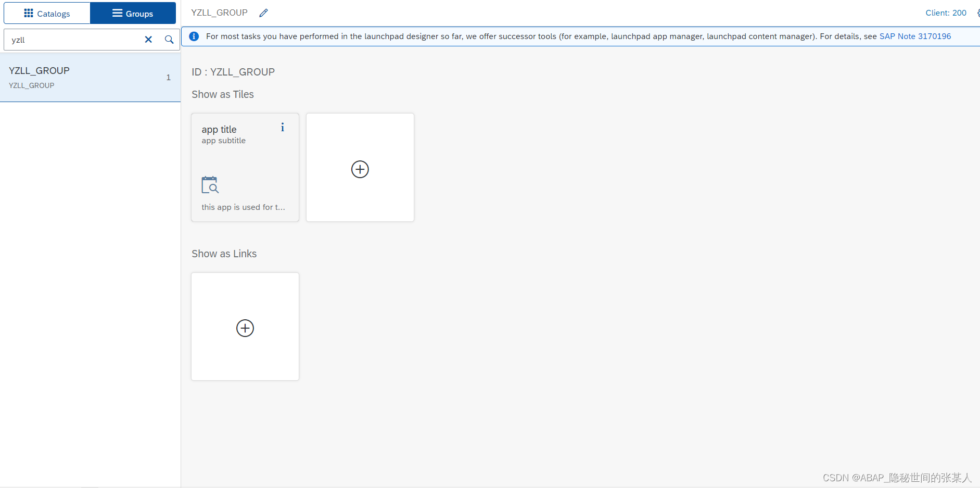Click the calendar search icon on tile

(x=210, y=185)
